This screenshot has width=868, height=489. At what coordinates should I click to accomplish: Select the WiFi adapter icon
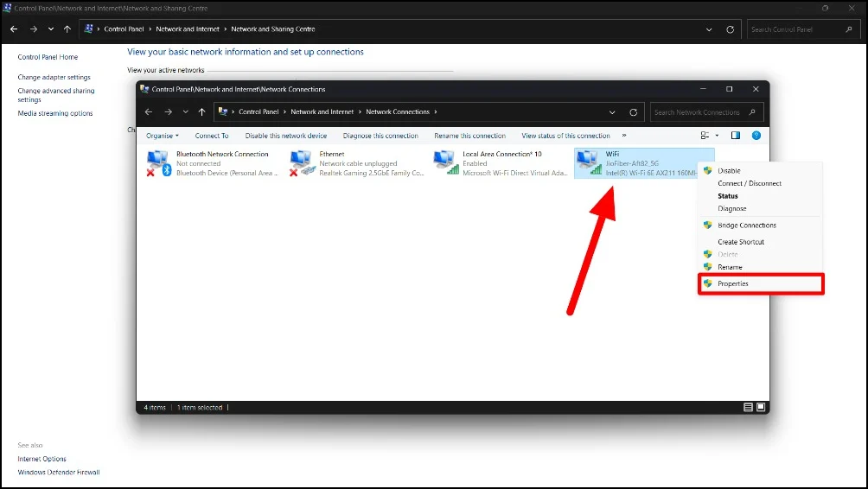[589, 163]
